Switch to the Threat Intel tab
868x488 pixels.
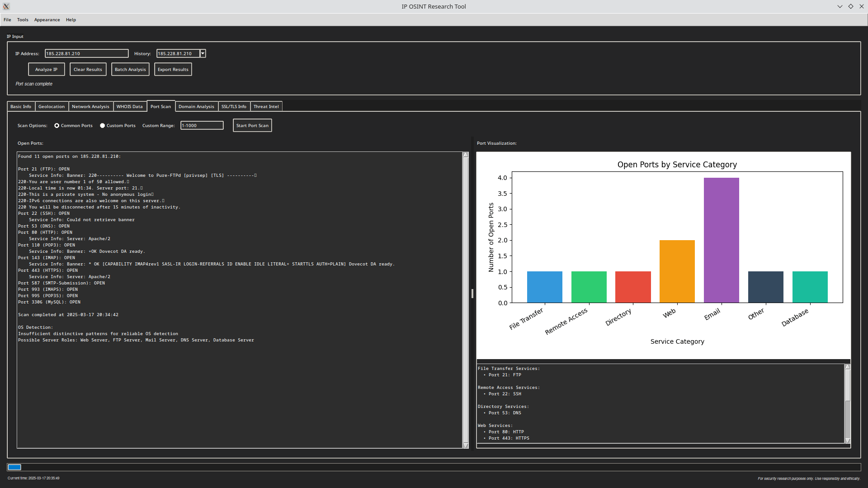(x=266, y=107)
